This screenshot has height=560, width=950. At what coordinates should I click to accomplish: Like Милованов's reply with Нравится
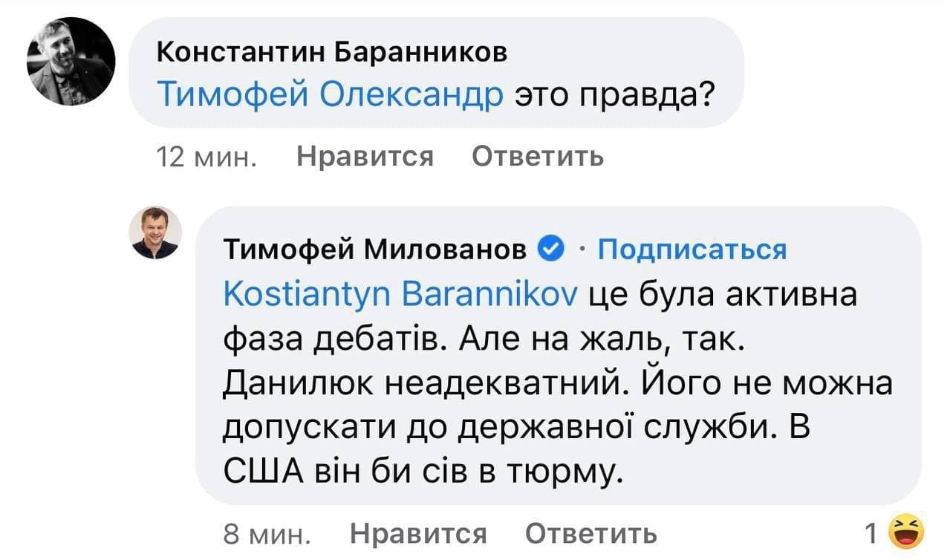click(418, 533)
